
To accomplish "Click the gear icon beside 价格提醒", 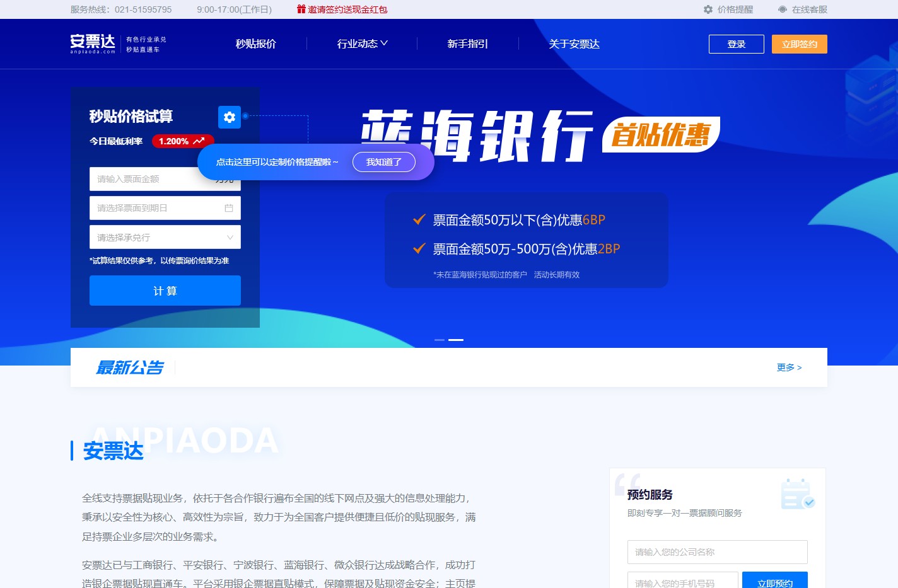I will tap(708, 9).
